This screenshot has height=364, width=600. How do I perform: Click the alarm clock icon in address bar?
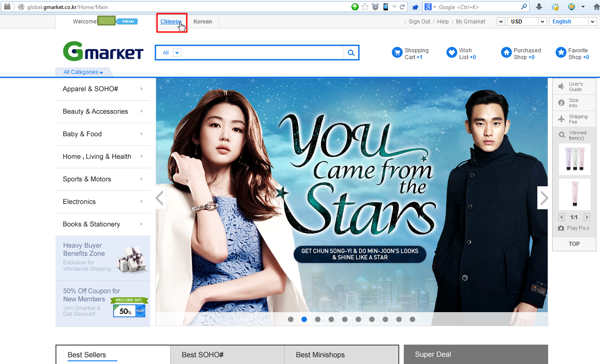pyautogui.click(x=375, y=7)
